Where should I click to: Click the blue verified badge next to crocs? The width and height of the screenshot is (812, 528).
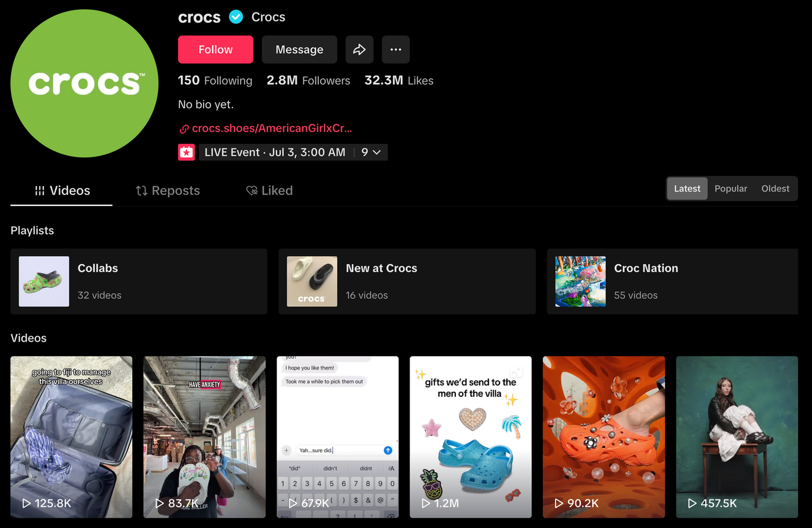pyautogui.click(x=236, y=17)
